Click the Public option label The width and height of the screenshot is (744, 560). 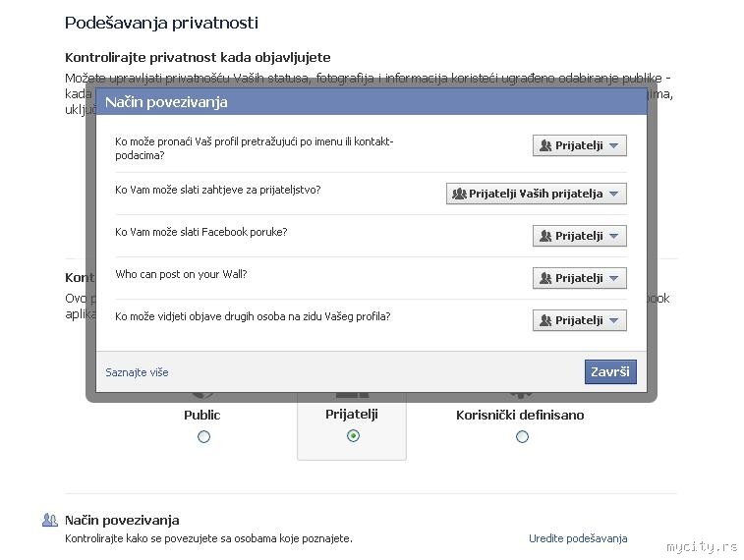[x=202, y=415]
